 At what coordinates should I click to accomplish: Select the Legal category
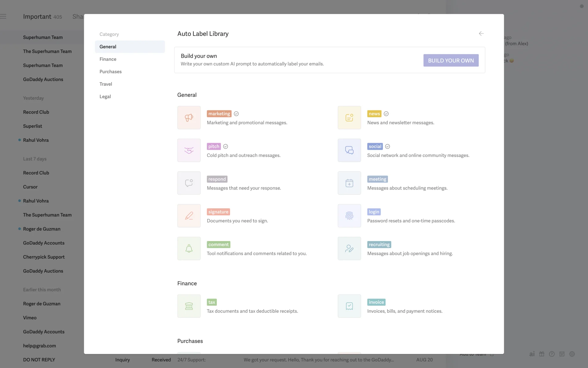point(105,97)
